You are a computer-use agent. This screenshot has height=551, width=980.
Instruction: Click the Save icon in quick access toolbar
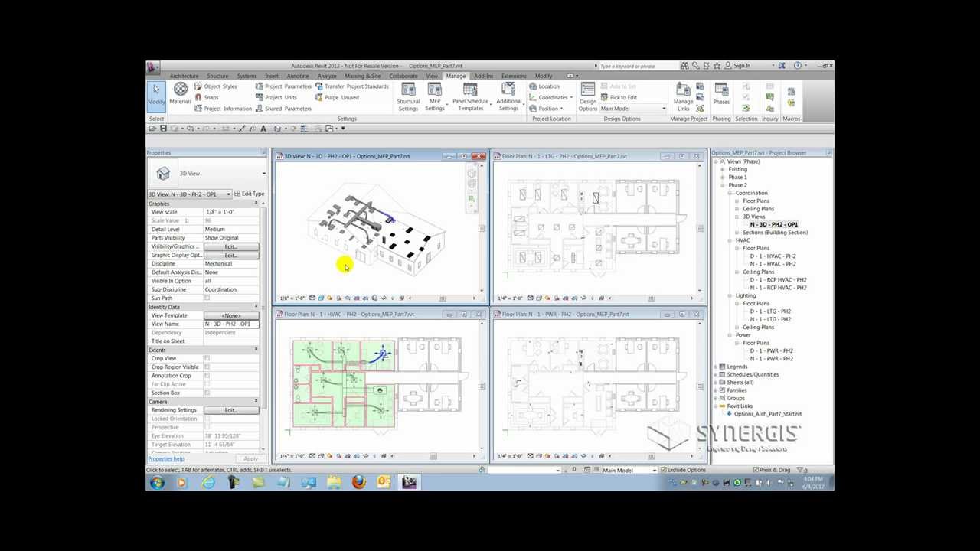(163, 129)
